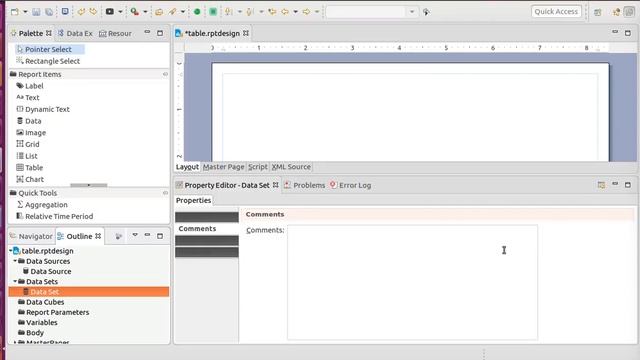Collapse the Data Sources tree node

[15, 261]
